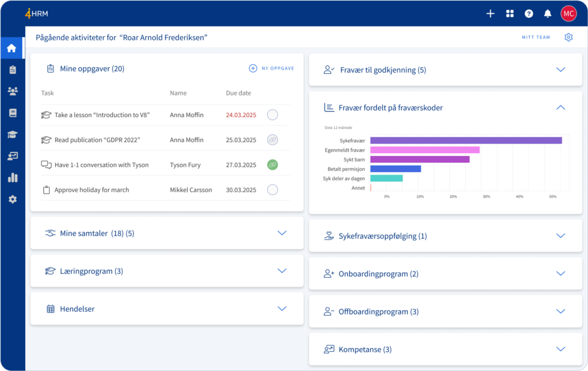Expand the 'Mine samtaler' section

(282, 233)
